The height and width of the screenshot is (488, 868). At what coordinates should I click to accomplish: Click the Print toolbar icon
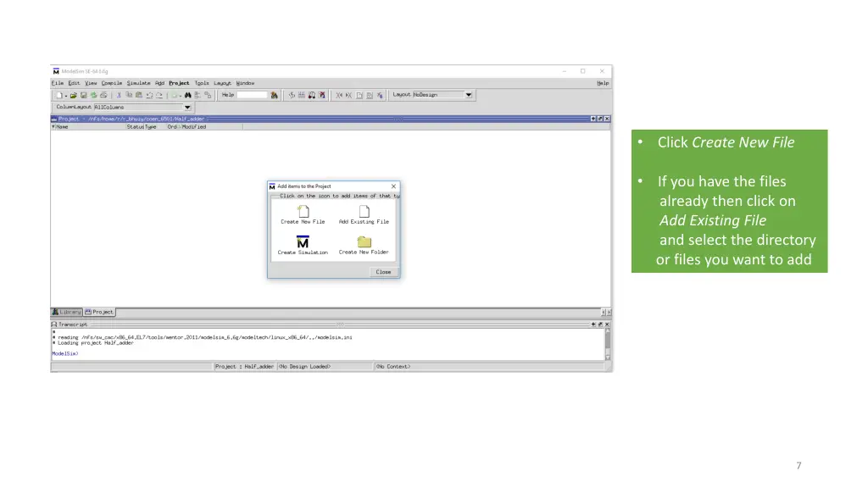[103, 95]
